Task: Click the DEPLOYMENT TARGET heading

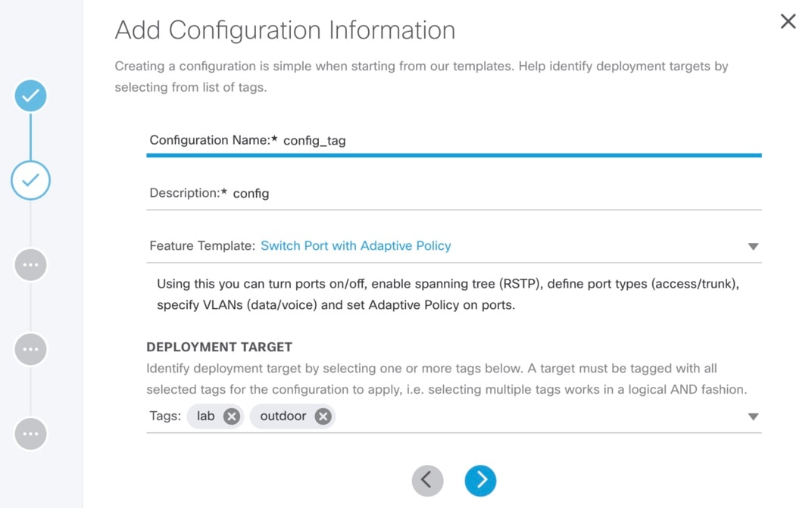Action: coord(219,347)
